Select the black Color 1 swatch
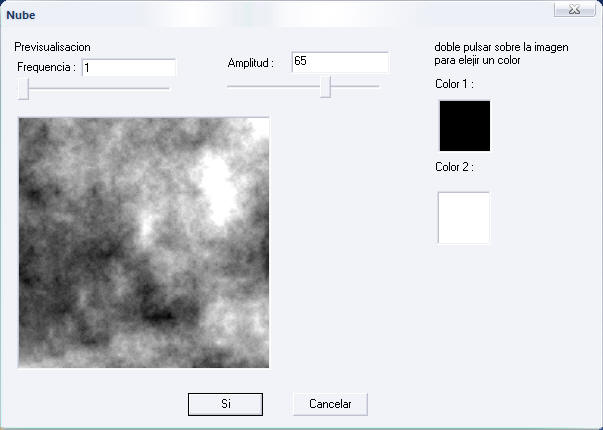Image resolution: width=603 pixels, height=430 pixels. coord(465,126)
